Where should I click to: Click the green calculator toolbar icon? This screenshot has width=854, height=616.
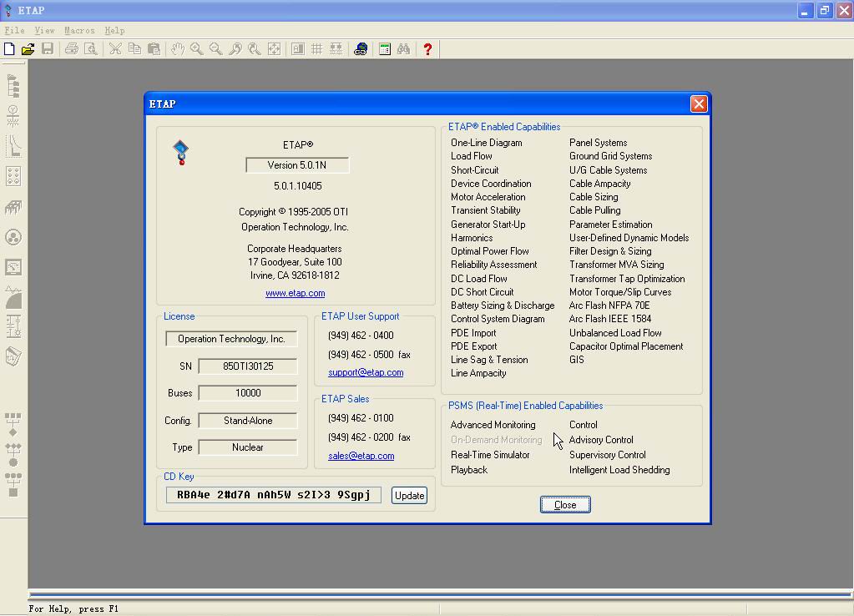click(x=385, y=49)
